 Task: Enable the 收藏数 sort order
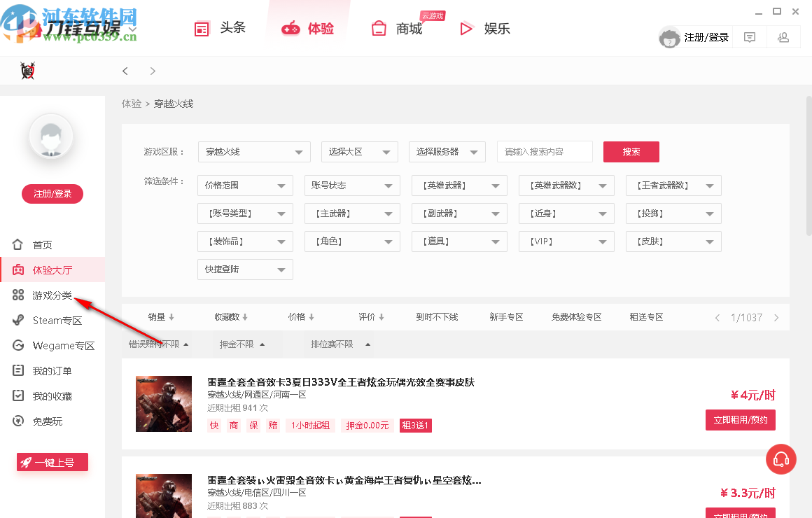point(231,316)
